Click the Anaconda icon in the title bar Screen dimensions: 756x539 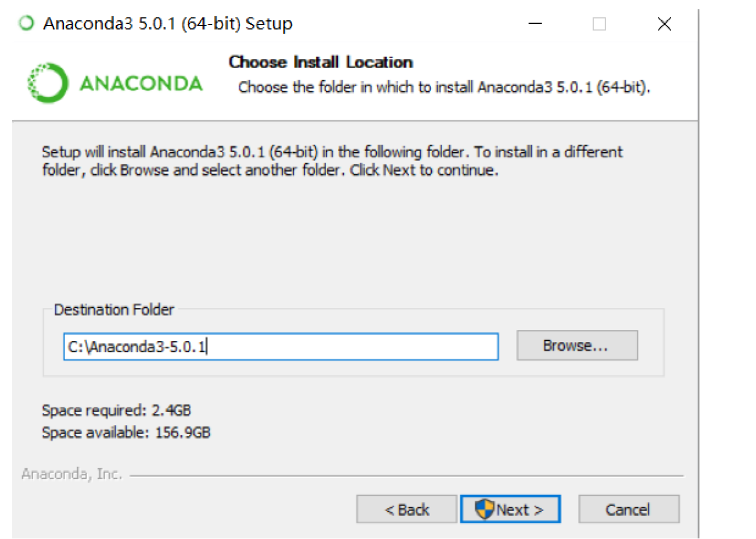coord(26,24)
